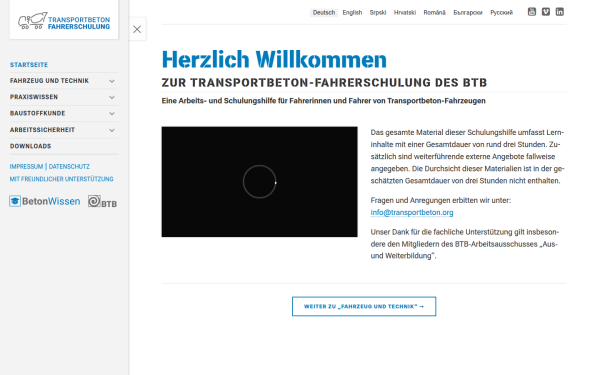Open Fahrzeug und Technik menu item

pyautogui.click(x=49, y=81)
